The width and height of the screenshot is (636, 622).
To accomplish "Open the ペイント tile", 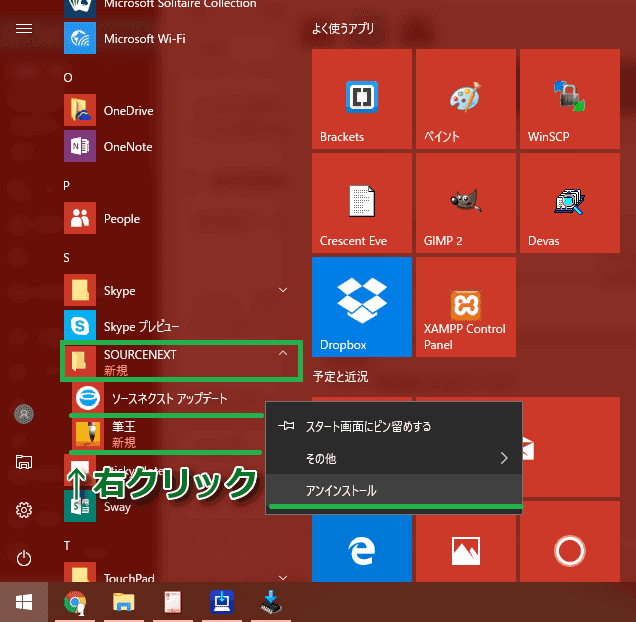I will click(466, 99).
